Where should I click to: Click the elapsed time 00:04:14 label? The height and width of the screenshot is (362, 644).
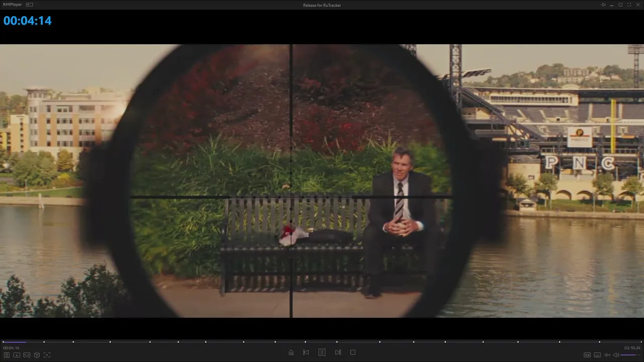click(x=11, y=348)
